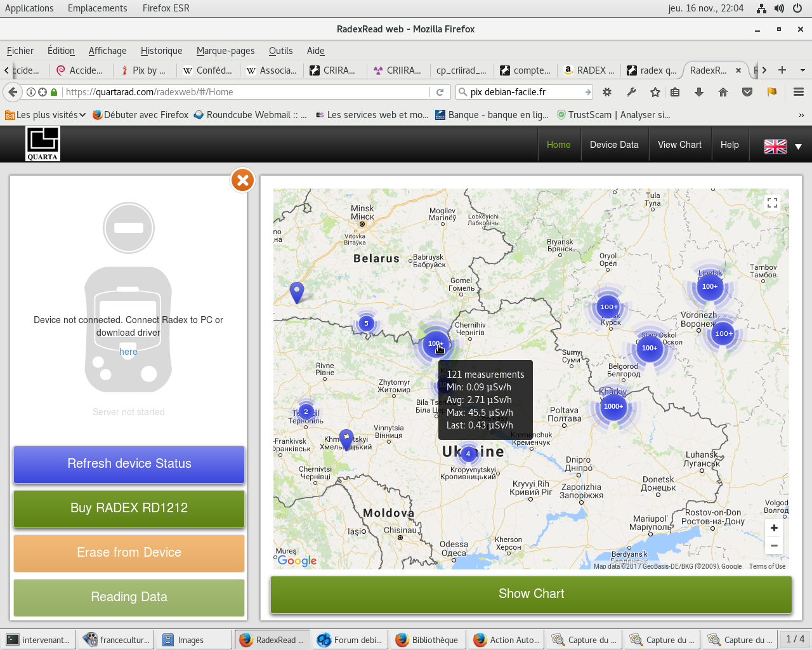Go back with the browser back arrow

pyautogui.click(x=13, y=92)
